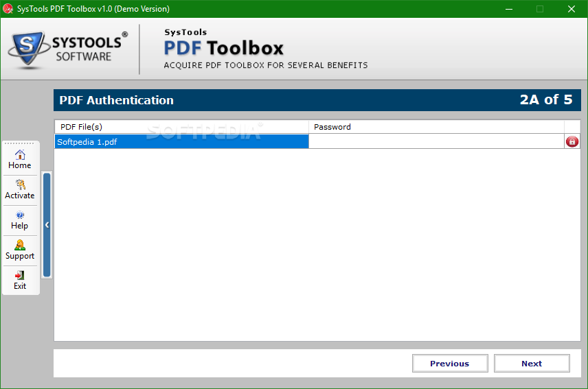Exit the application via sidebar
The image size is (588, 389).
point(20,281)
